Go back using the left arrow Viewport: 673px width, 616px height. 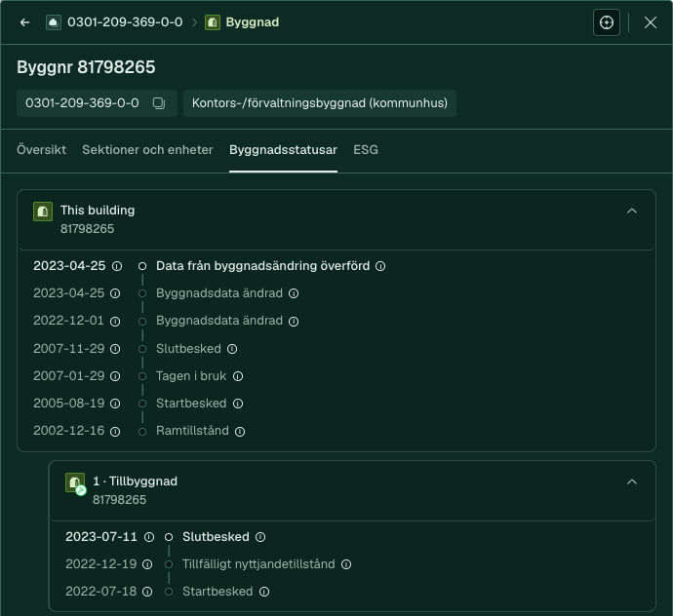tap(25, 22)
